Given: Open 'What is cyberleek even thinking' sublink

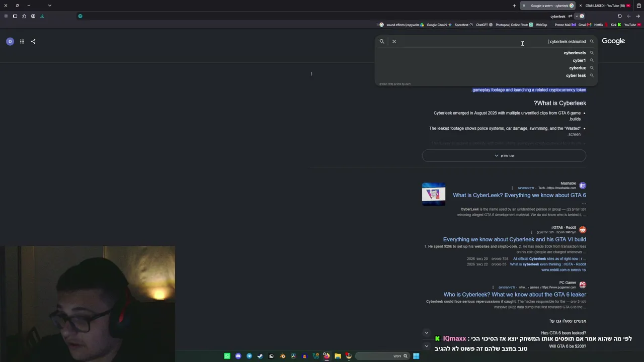Looking at the screenshot, I should click(x=548, y=264).
